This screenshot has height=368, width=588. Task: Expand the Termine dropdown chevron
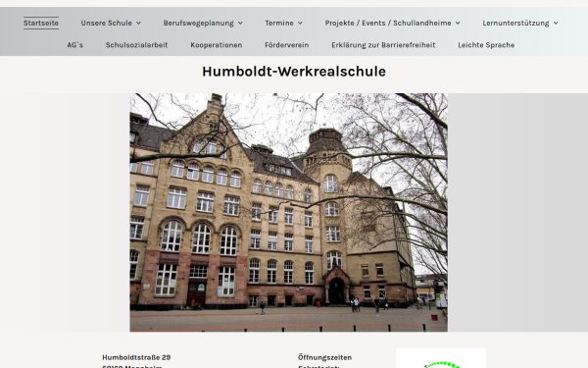click(x=300, y=23)
